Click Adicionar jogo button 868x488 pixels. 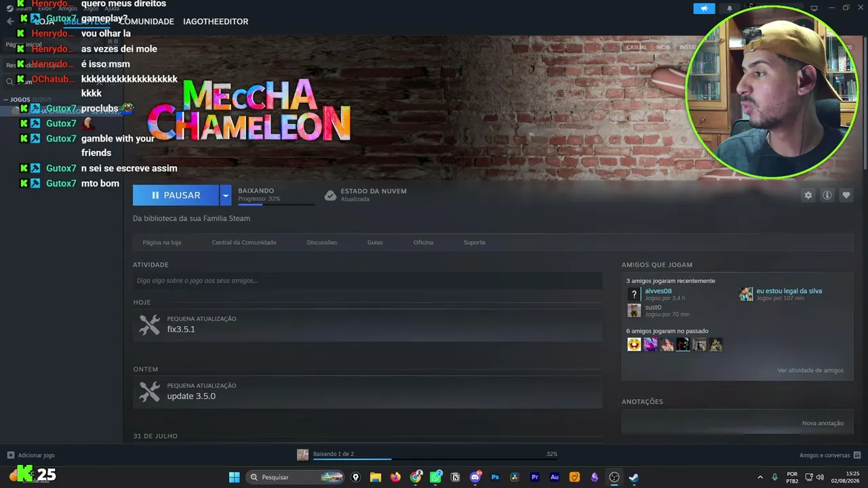(x=31, y=455)
